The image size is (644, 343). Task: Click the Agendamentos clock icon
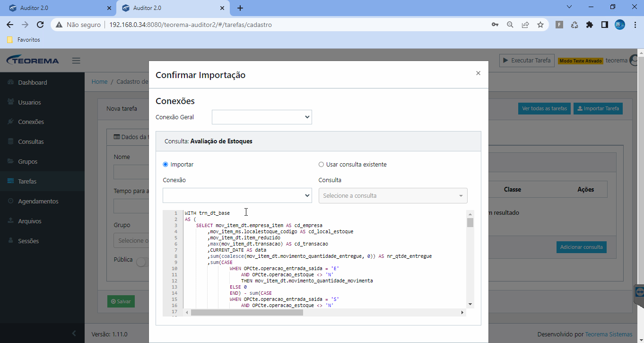coord(11,201)
